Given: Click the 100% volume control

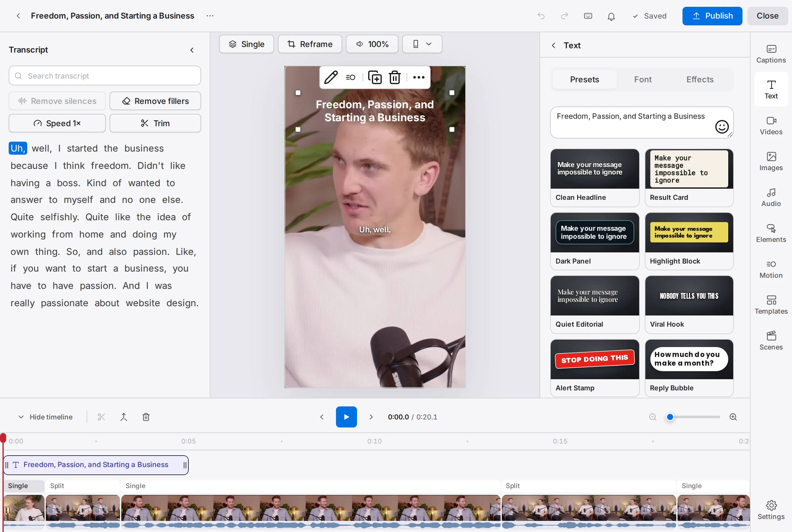Looking at the screenshot, I should 372,44.
